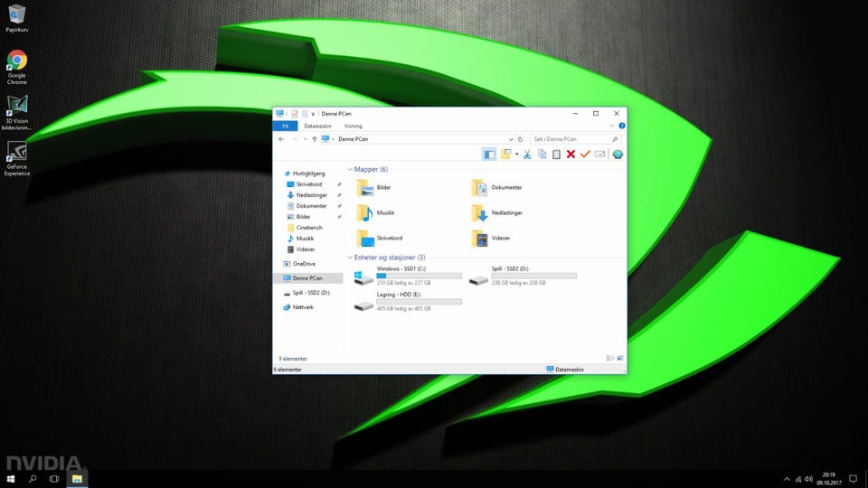Image resolution: width=868 pixels, height=488 pixels.
Task: Select Dokumenter in the navigation pane
Action: pyautogui.click(x=307, y=206)
